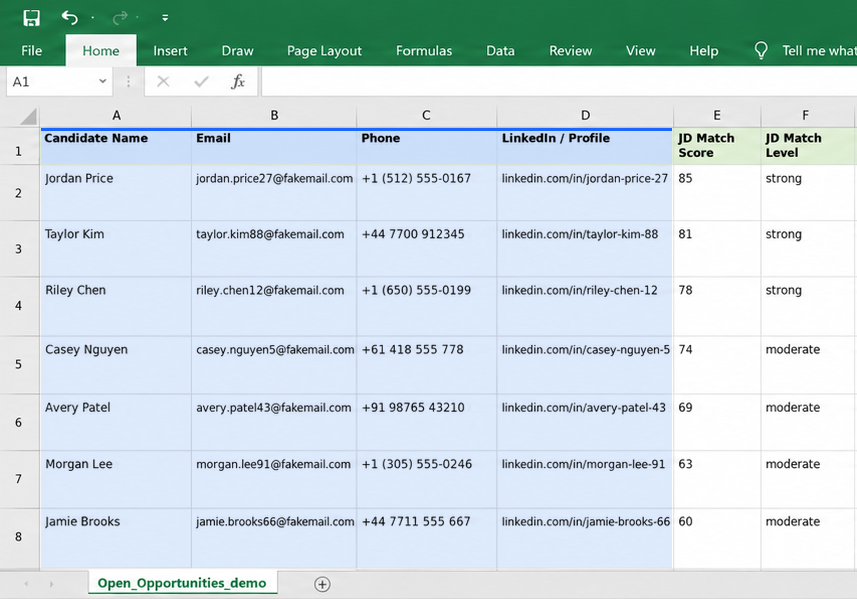This screenshot has height=599, width=857.
Task: Click the next sheet navigation arrow
Action: 51,584
